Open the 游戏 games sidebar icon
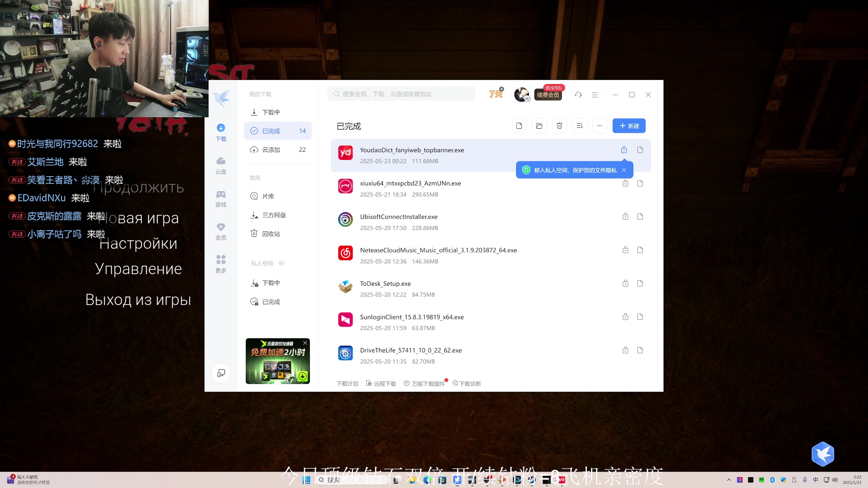The image size is (868, 488). pyautogui.click(x=221, y=199)
